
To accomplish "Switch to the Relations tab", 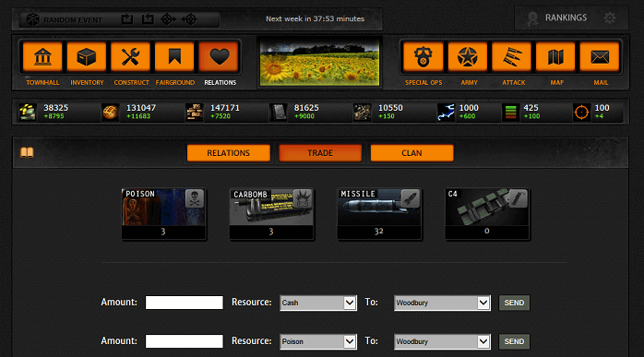I will click(x=229, y=153).
